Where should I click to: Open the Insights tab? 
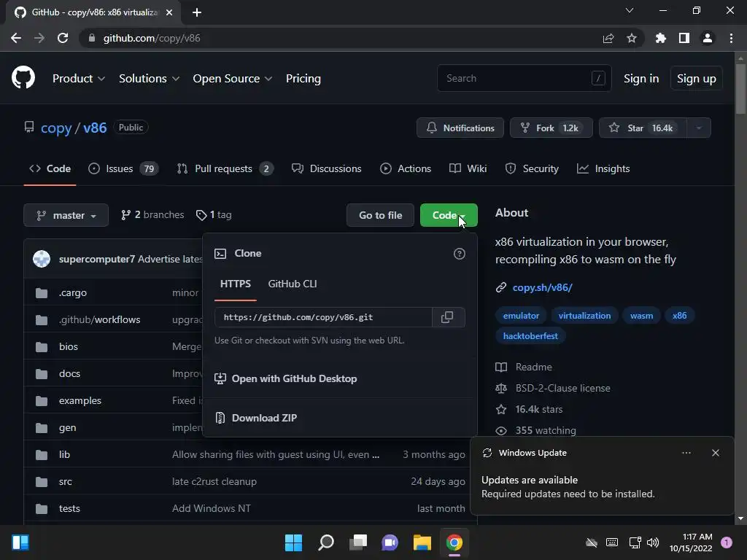coord(603,168)
